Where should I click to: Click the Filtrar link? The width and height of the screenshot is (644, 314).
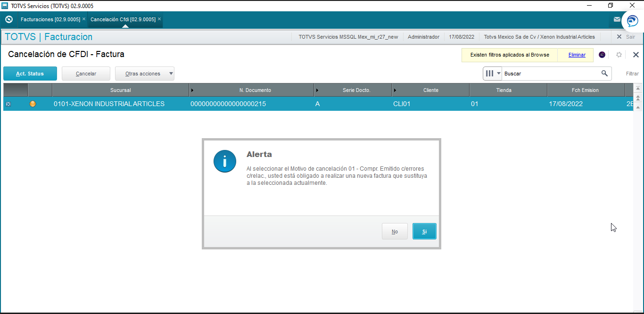click(x=632, y=74)
